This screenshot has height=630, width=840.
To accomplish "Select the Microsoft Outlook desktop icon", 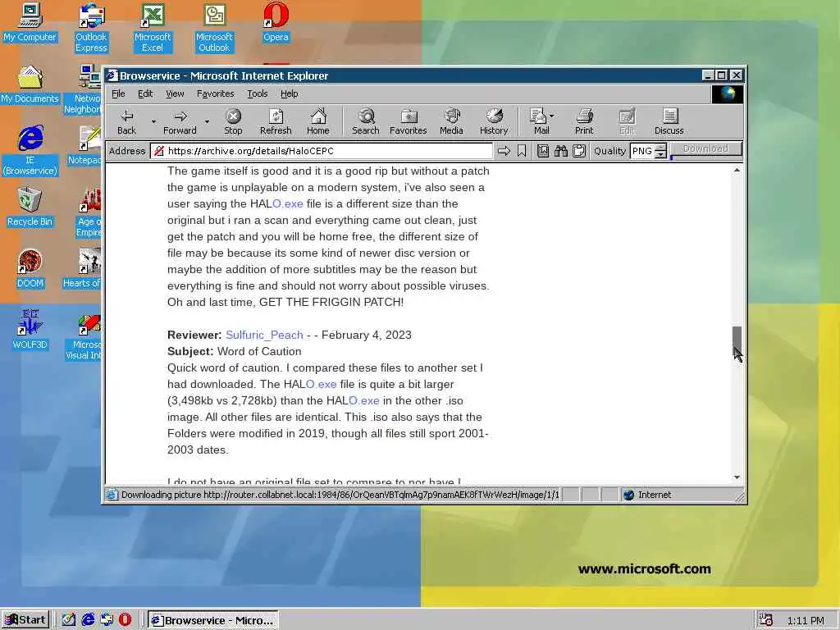I will [214, 27].
